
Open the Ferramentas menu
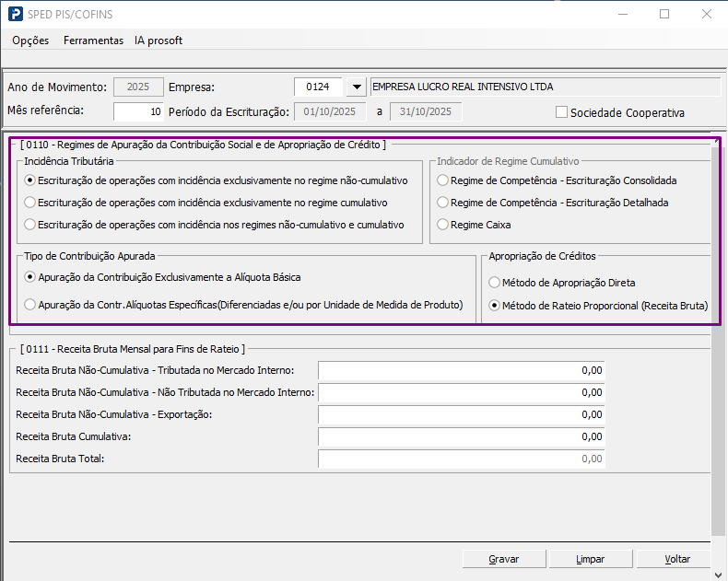click(93, 41)
